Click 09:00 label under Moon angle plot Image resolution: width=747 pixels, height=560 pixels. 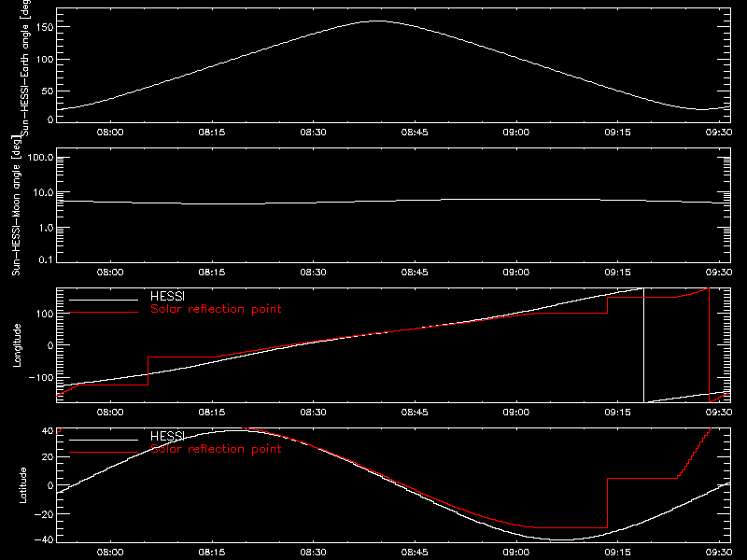click(x=516, y=273)
